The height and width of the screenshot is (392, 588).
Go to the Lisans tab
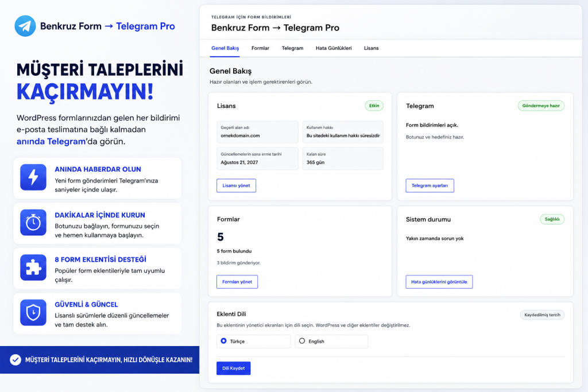click(372, 48)
